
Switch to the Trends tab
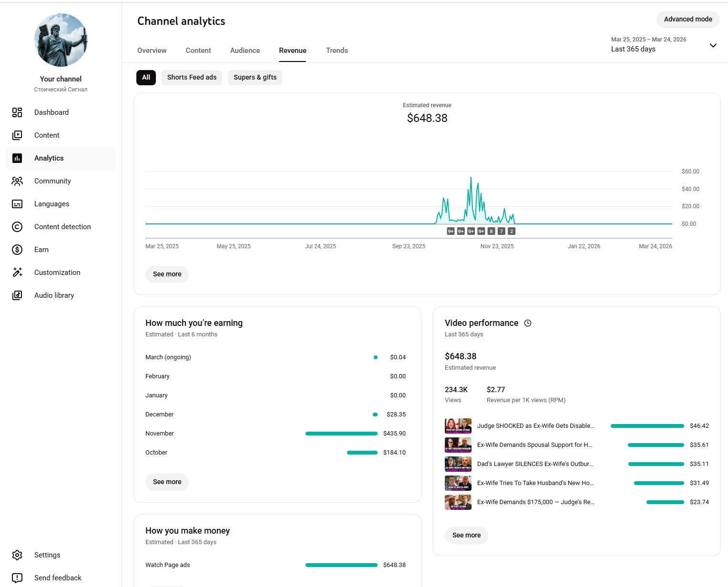tap(337, 51)
